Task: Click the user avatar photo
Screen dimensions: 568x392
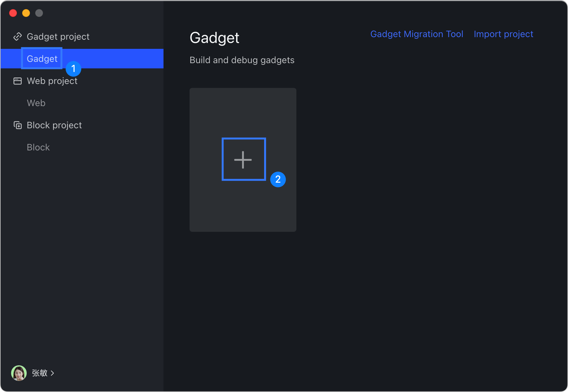Action: pyautogui.click(x=19, y=373)
